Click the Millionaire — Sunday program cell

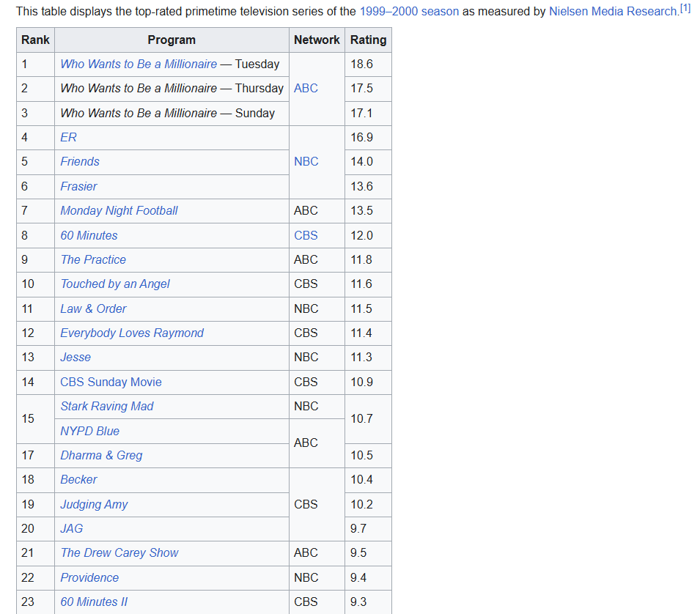coord(172,114)
